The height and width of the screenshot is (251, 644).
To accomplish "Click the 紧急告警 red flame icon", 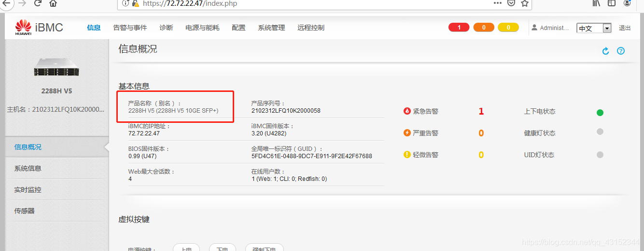I will pyautogui.click(x=407, y=111).
